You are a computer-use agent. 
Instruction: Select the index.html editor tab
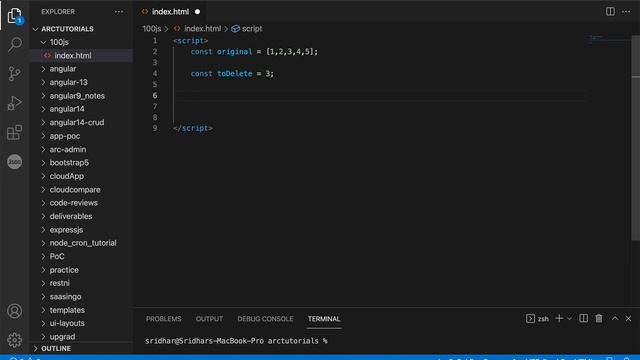click(171, 12)
